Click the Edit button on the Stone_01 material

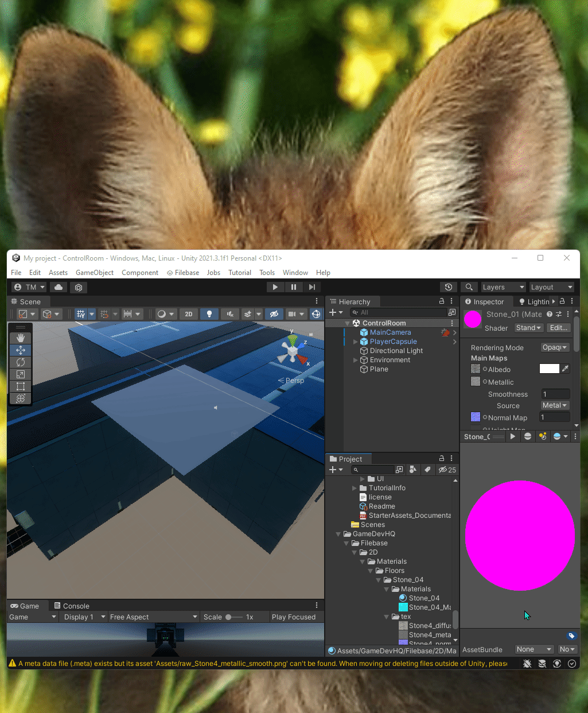tap(558, 328)
